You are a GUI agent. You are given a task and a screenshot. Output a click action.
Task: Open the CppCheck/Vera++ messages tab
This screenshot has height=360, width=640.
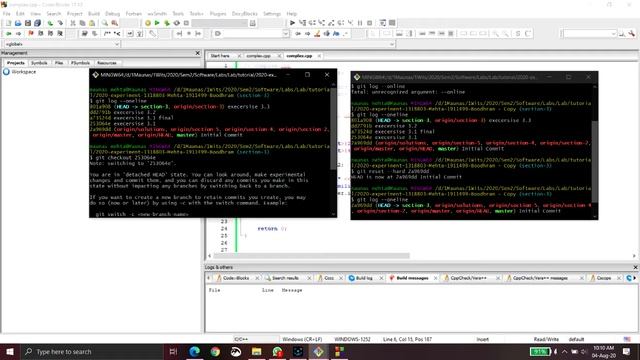[540, 278]
